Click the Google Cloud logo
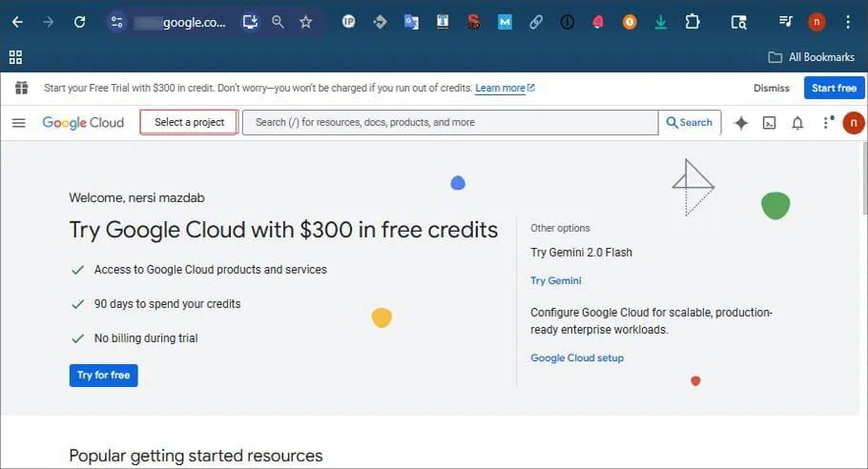Image resolution: width=868 pixels, height=469 pixels. 83,122
